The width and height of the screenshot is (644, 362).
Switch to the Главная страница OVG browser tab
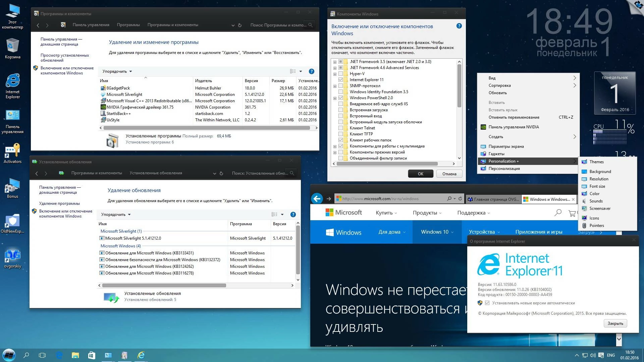click(x=492, y=199)
